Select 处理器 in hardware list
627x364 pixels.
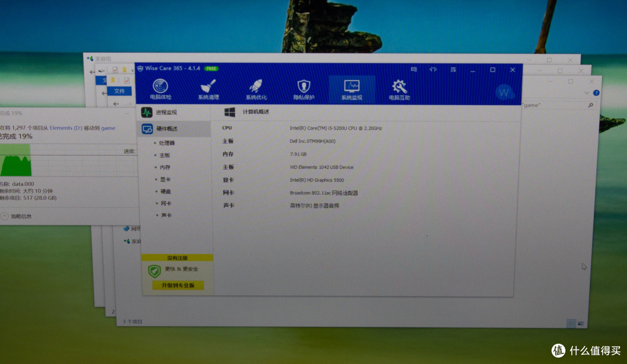(x=167, y=143)
